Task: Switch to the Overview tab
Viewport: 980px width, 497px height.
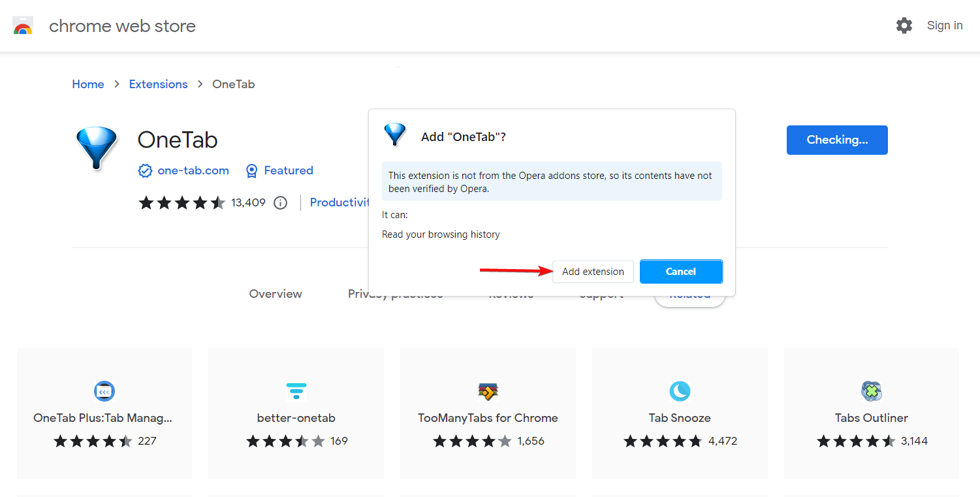Action: [276, 294]
